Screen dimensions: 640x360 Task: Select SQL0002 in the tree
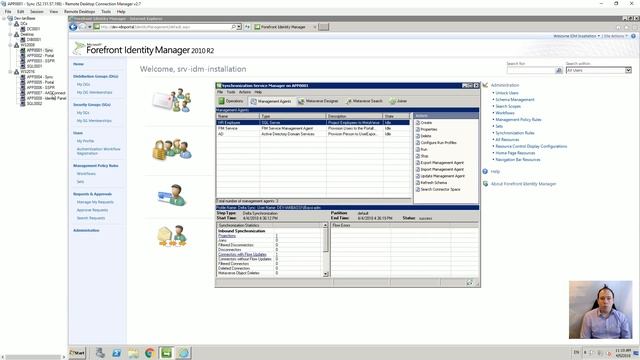pyautogui.click(x=34, y=104)
